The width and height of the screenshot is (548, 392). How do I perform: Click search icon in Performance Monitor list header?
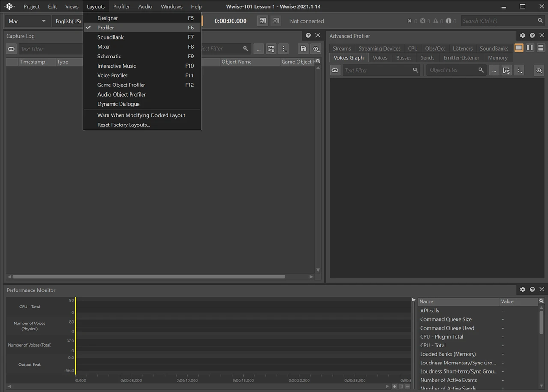[542, 301]
